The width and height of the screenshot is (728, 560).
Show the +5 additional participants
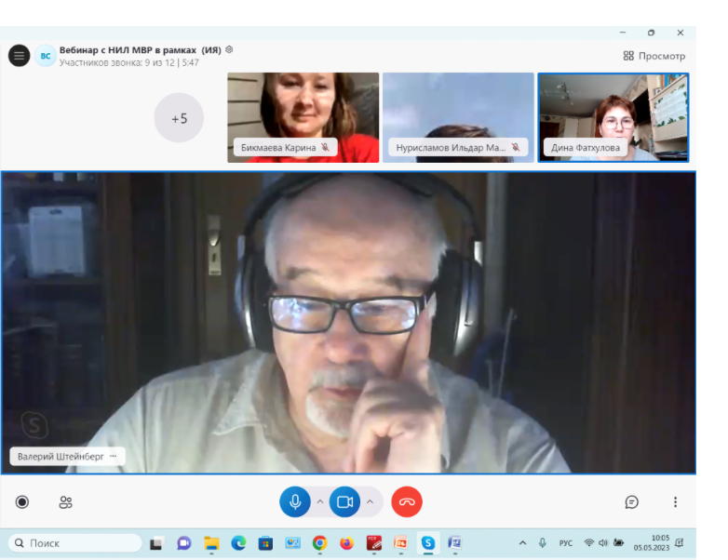pos(179,118)
